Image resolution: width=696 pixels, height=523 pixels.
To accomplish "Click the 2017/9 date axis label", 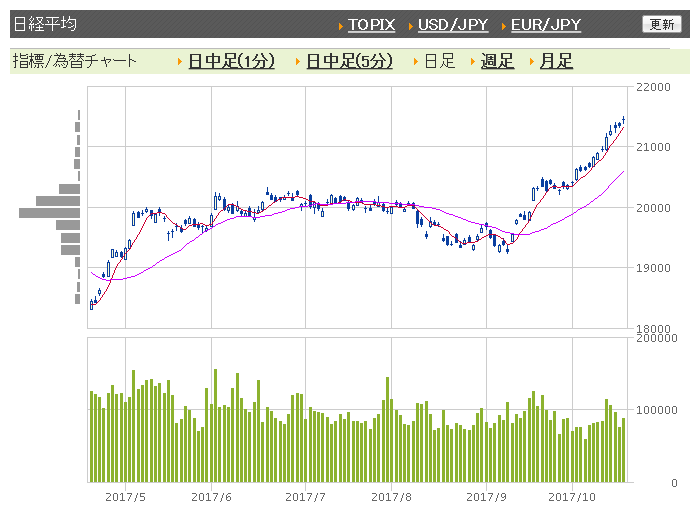I will pos(486,497).
